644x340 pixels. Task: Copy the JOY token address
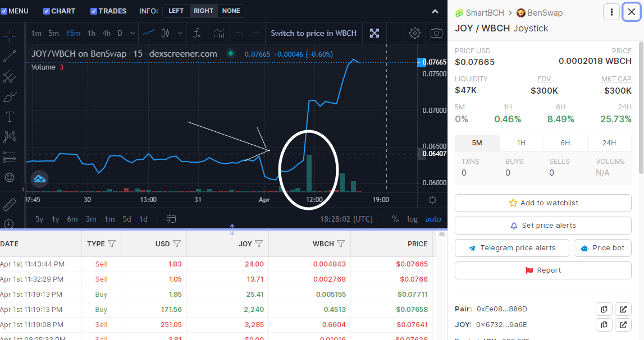click(604, 325)
